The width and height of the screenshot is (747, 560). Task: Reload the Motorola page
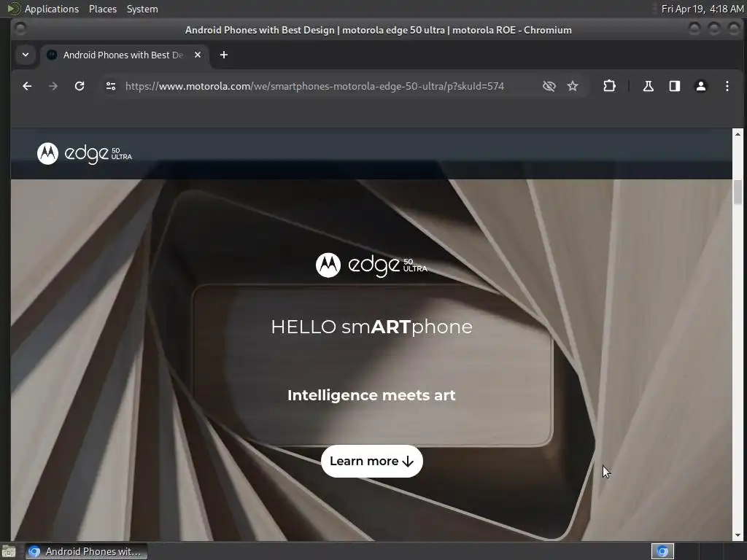[x=80, y=86]
